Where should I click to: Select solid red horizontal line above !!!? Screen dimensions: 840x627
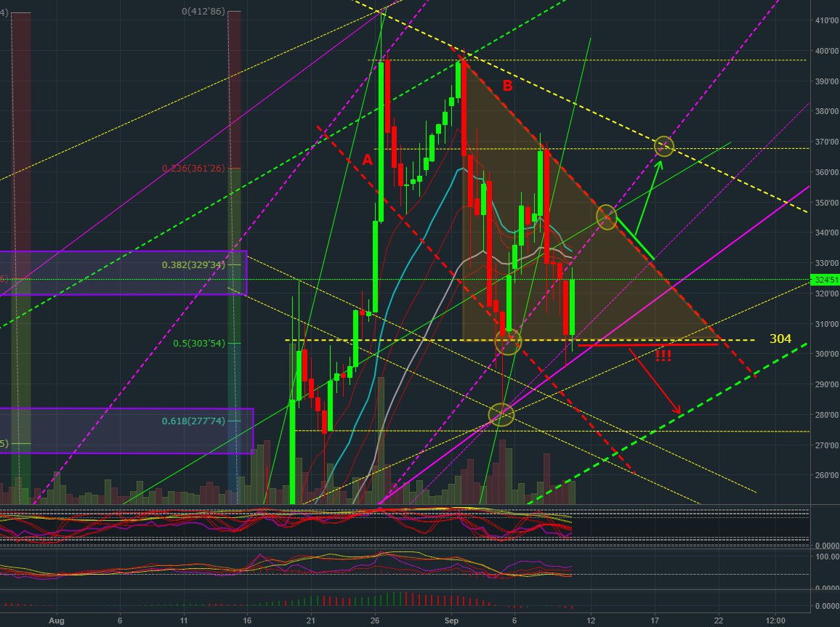tap(647, 345)
